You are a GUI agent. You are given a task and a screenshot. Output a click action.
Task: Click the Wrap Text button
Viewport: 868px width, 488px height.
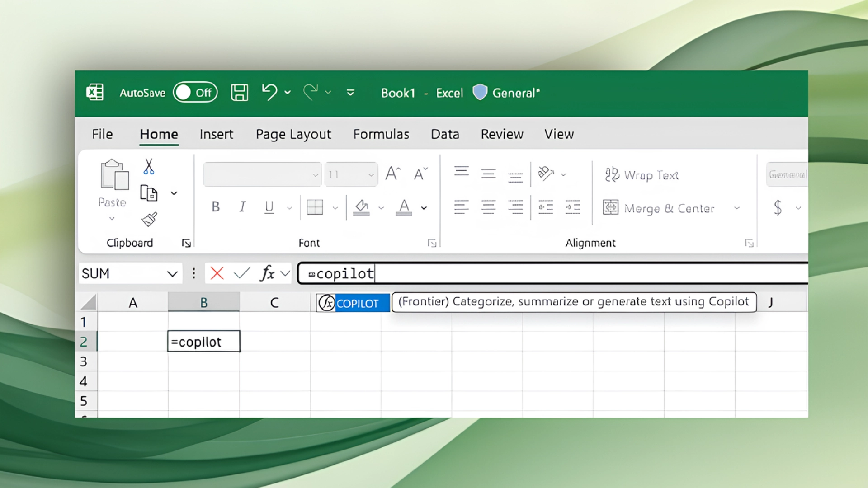[x=642, y=175]
